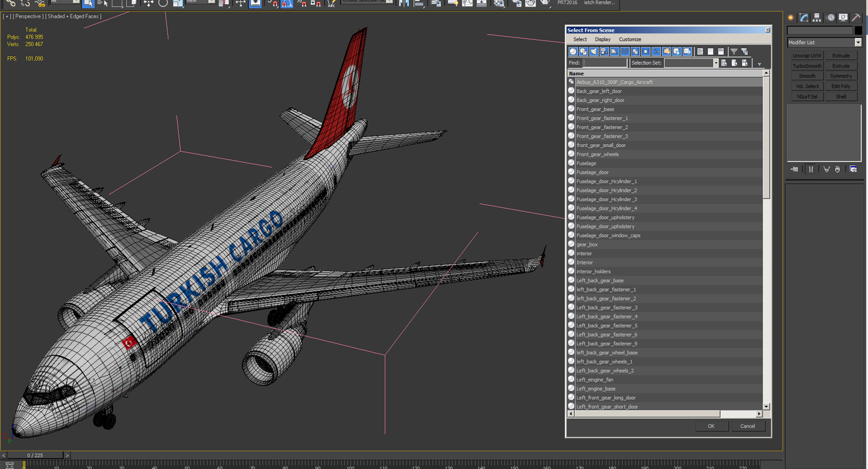
Task: Open the Customize menu in dialog
Action: coord(630,39)
